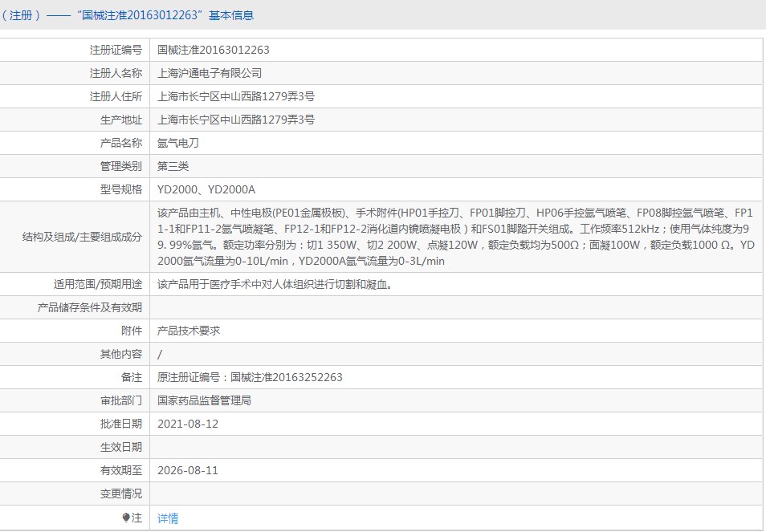Select the models YD2000、YD2000A

tap(206, 189)
